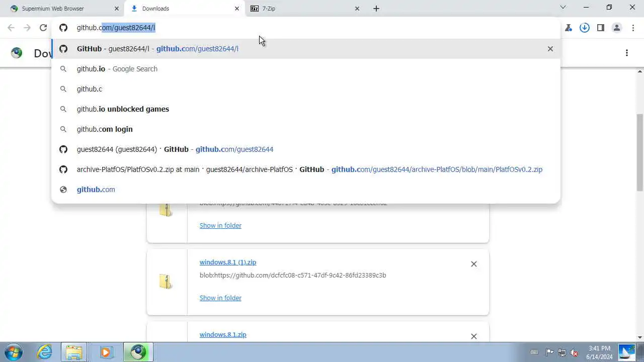Open the downloads bubble icon in toolbar
Viewport: 644px width, 362px height.
tap(585, 28)
